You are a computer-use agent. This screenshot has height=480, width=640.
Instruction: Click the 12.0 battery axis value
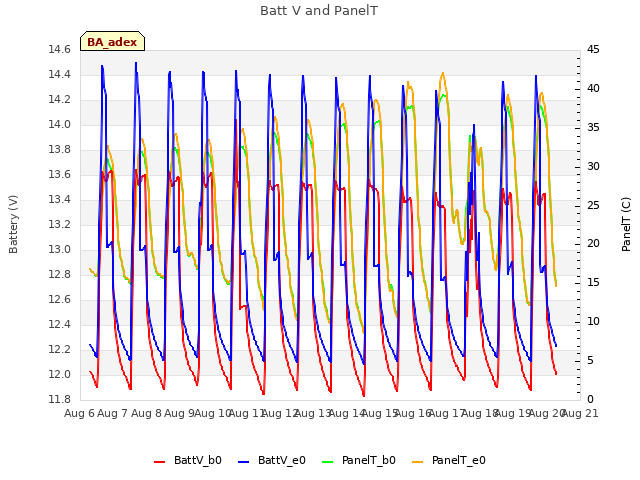59,374
